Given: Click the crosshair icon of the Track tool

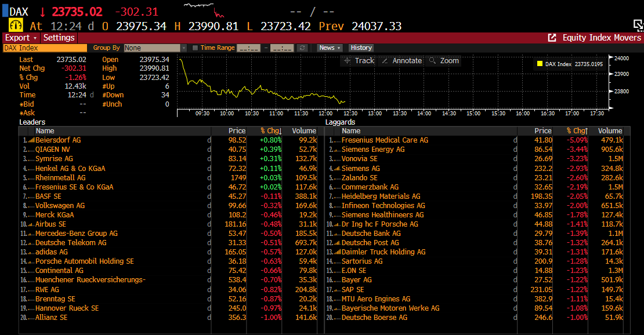Looking at the screenshot, I should (x=347, y=61).
